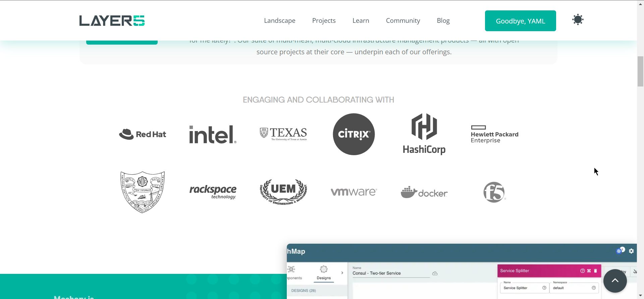Click the Service Splitter Name input field
Image resolution: width=644 pixels, height=299 pixels.
point(524,288)
